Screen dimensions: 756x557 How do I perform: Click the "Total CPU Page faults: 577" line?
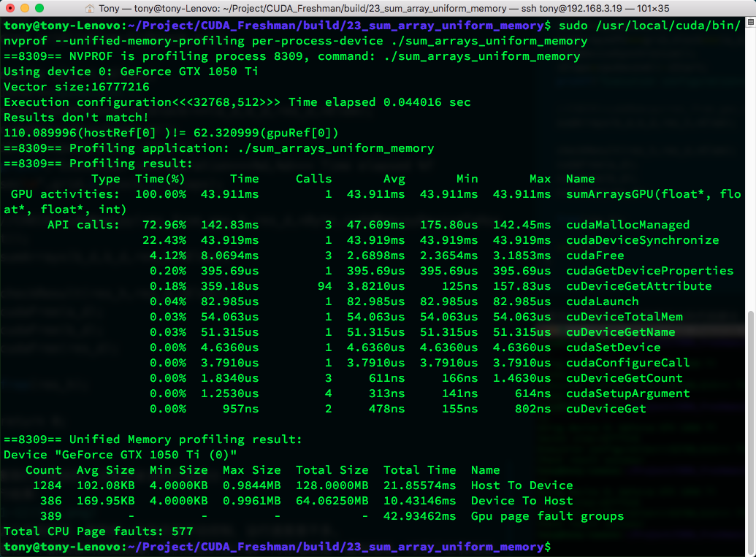99,531
